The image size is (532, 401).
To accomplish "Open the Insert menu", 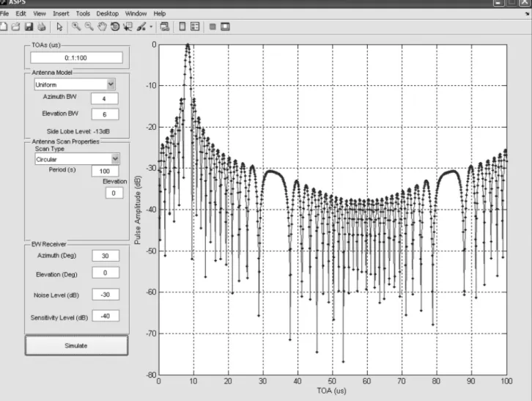I will click(x=61, y=14).
